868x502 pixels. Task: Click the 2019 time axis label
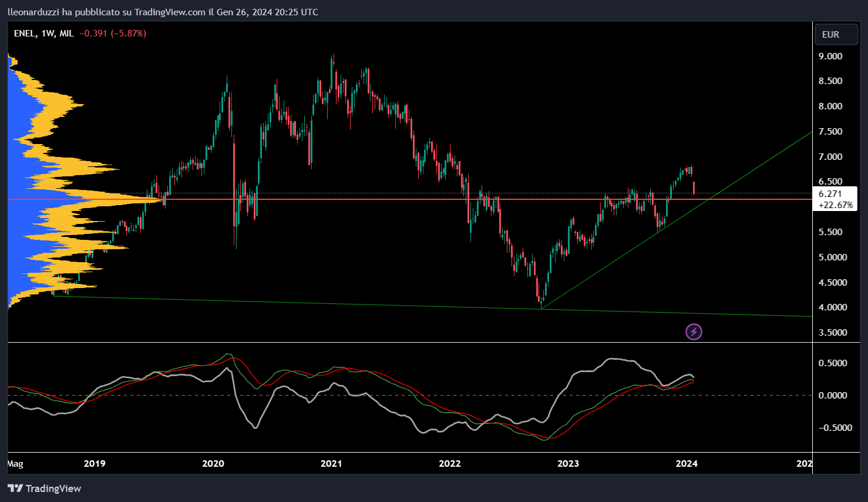click(95, 464)
